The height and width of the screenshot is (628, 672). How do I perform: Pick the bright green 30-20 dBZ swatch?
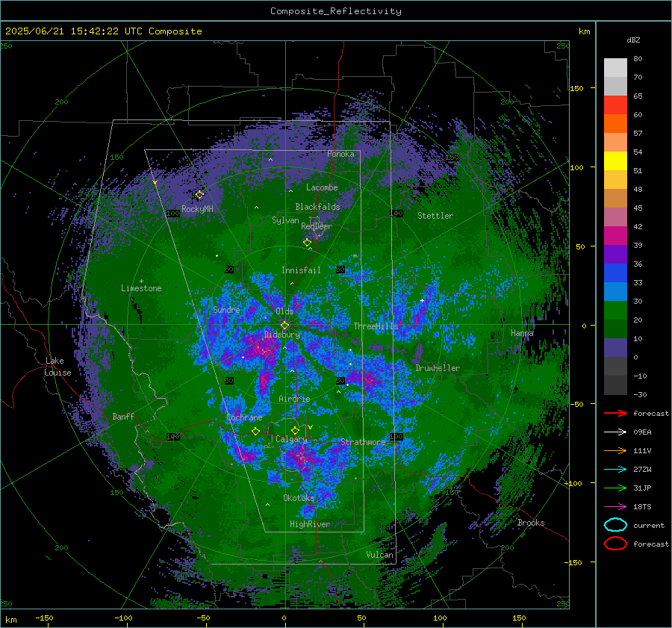click(x=615, y=311)
